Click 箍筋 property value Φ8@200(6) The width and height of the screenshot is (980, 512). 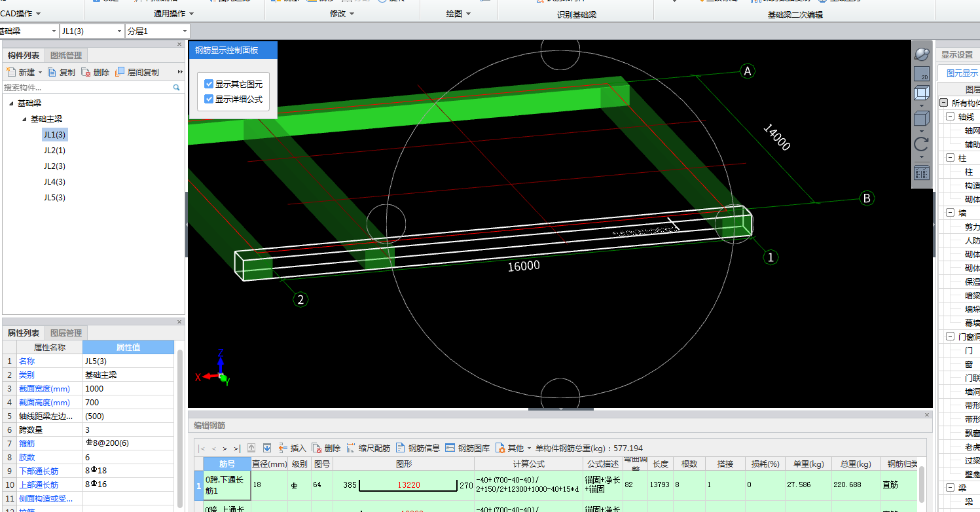click(x=128, y=443)
